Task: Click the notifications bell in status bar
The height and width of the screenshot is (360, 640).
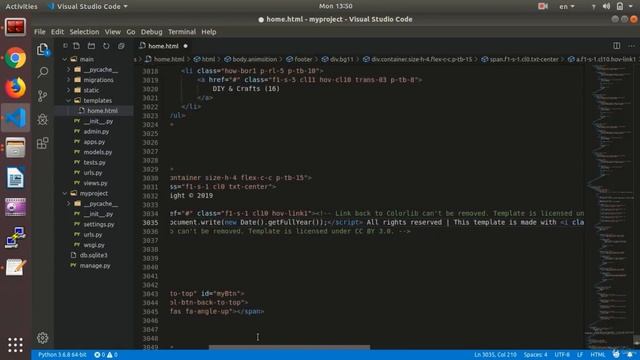Action: (631, 354)
